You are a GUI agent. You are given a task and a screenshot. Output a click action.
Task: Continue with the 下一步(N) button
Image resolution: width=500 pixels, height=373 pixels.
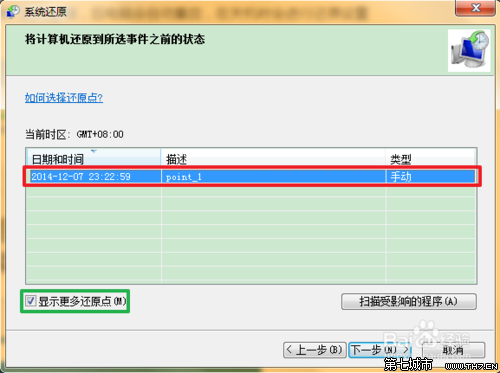(x=380, y=350)
